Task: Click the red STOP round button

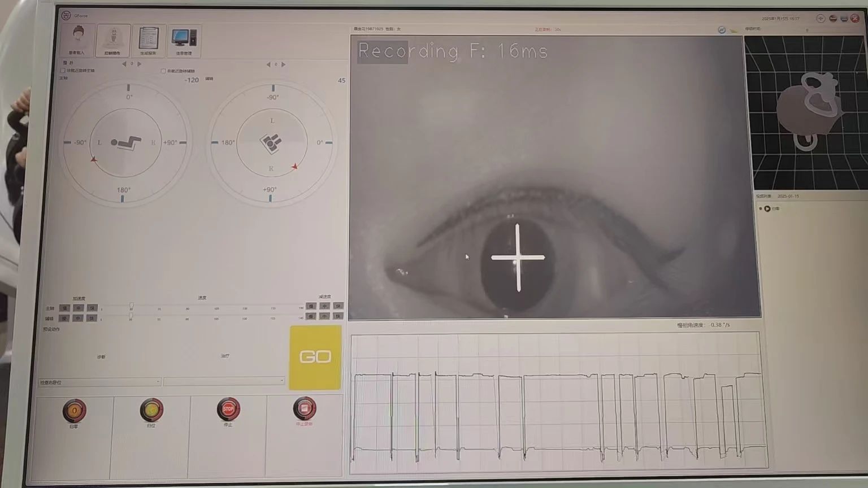Action: [x=228, y=409]
